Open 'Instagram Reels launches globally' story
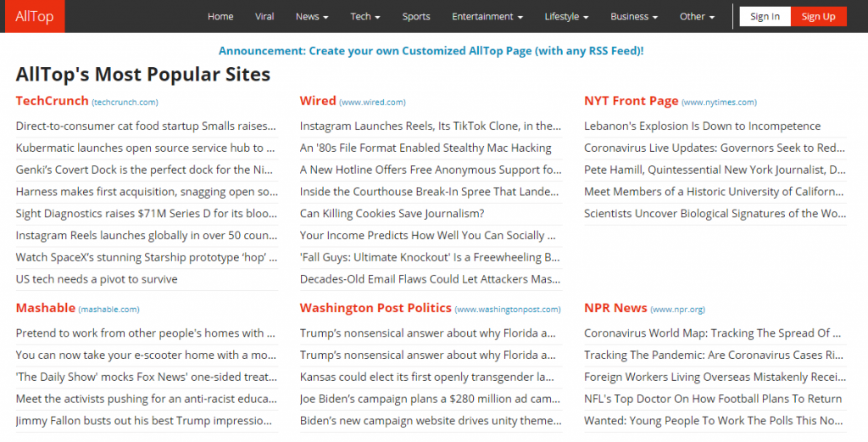Viewport: 868px width, 442px height. click(146, 235)
